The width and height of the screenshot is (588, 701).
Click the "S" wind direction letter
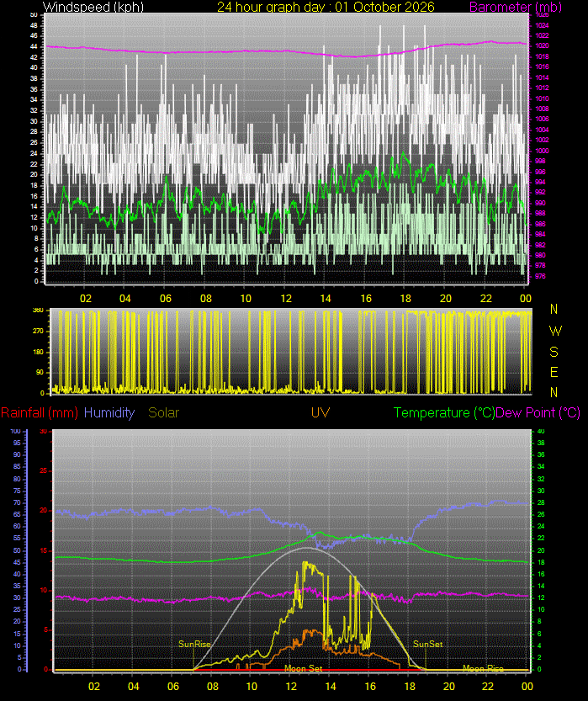554,352
